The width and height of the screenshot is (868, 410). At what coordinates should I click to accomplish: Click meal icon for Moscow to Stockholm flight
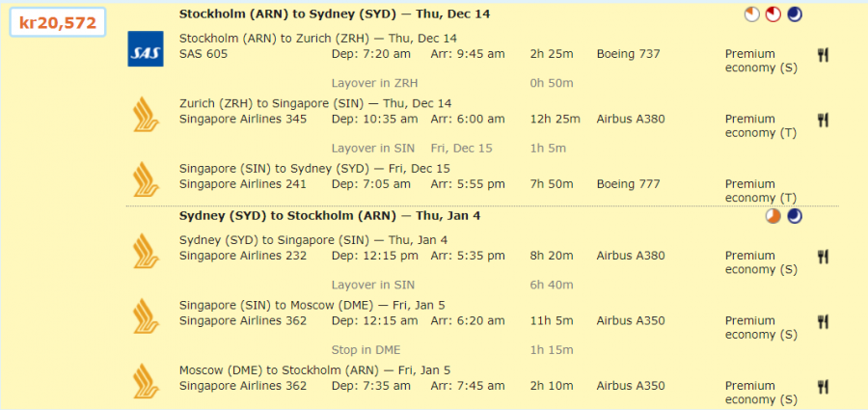coord(823,387)
